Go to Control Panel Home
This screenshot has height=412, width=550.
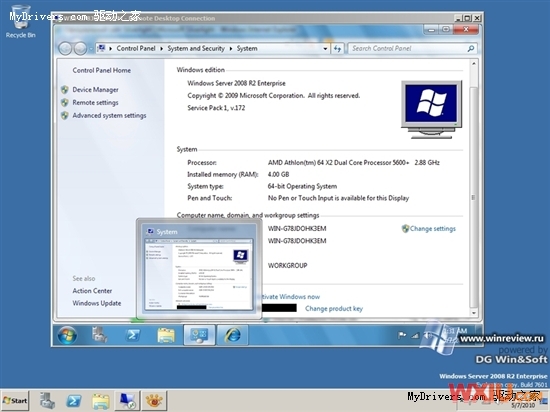[102, 70]
